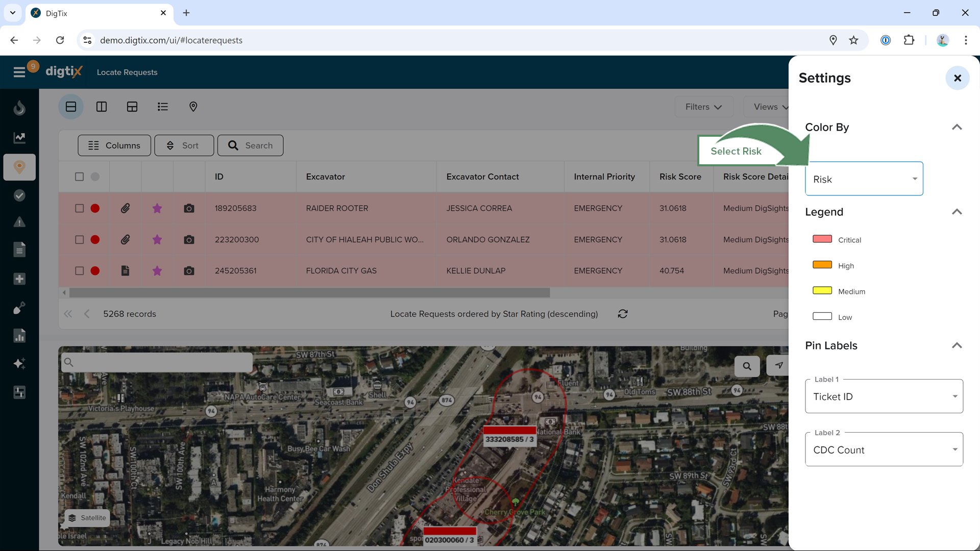Click the Columns button
980x551 pixels.
pyautogui.click(x=114, y=145)
